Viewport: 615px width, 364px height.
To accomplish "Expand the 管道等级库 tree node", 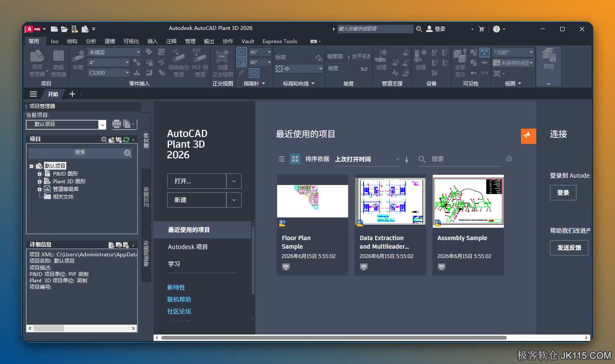I will pyautogui.click(x=40, y=189).
